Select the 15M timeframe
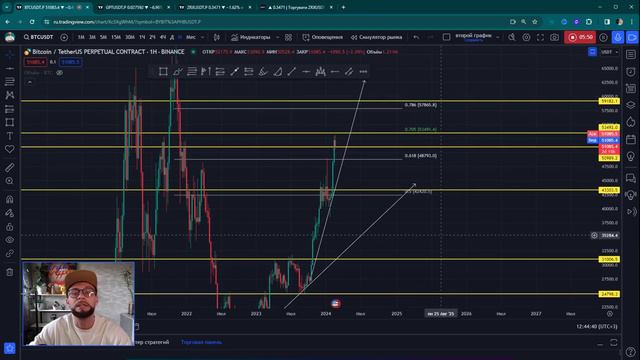Image resolution: width=640 pixels, height=360 pixels. click(x=116, y=37)
